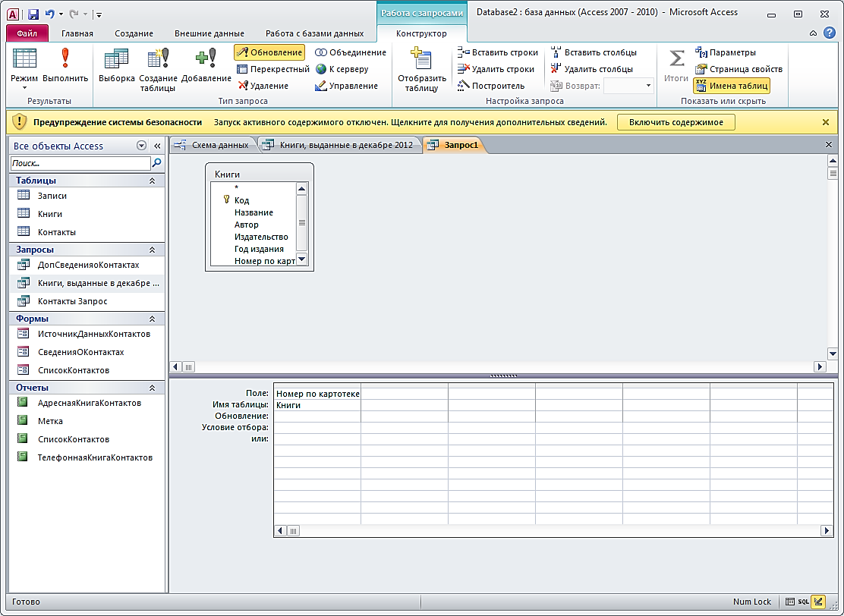Select design view icon in status bar

tap(819, 602)
